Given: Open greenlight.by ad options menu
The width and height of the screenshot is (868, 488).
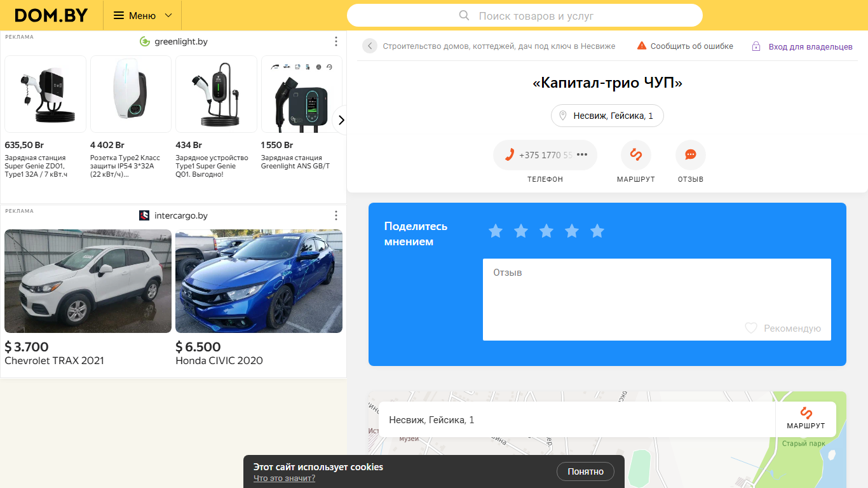Looking at the screenshot, I should (x=336, y=41).
